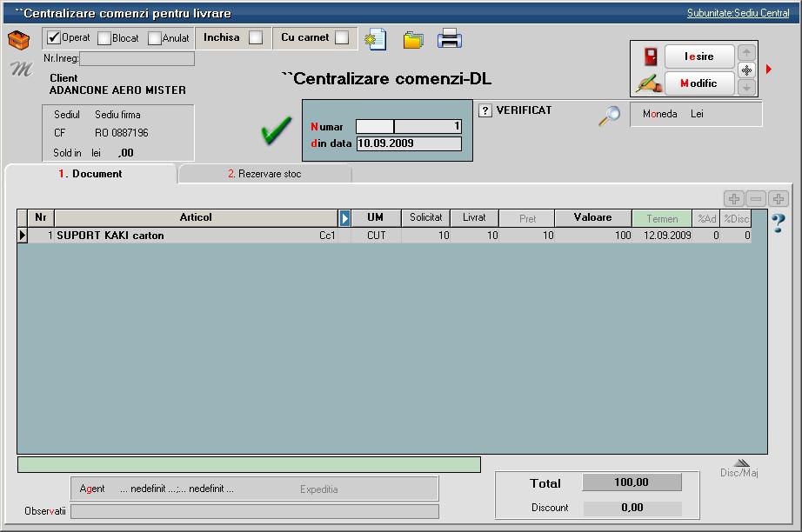Screen dimensions: 802x532
Task: Add row with first plus button
Action: tap(733, 199)
